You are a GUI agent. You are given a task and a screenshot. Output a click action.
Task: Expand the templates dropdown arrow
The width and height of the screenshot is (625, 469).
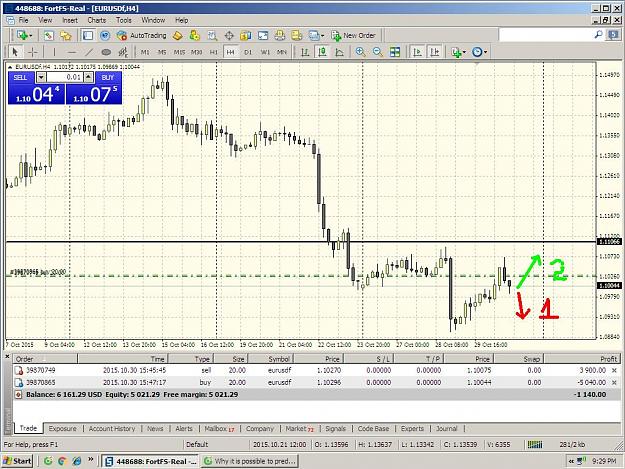(x=322, y=36)
